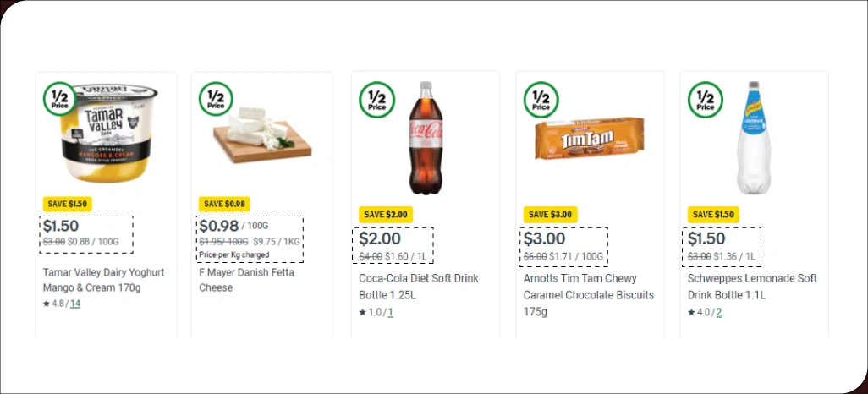
Task: Open F Mayer Danish Fetta Cheese title
Action: click(251, 280)
